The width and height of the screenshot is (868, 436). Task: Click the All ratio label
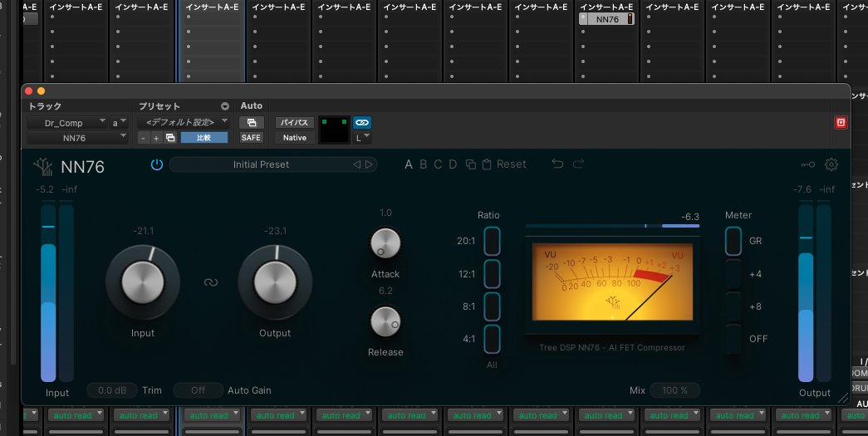(492, 365)
